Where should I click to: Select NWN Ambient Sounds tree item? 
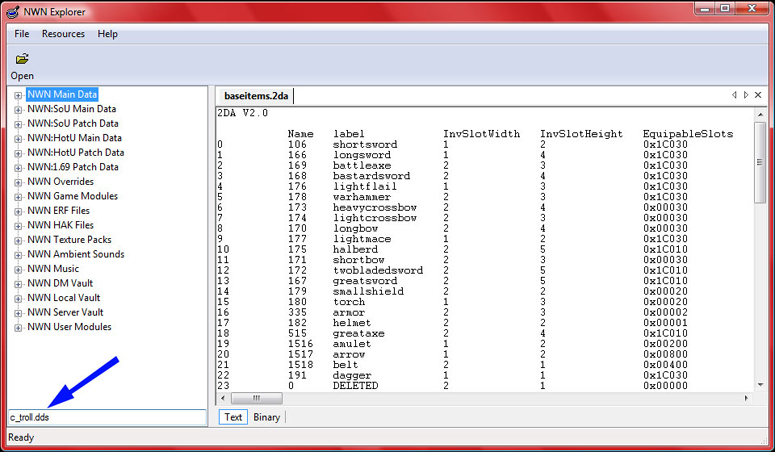point(76,254)
